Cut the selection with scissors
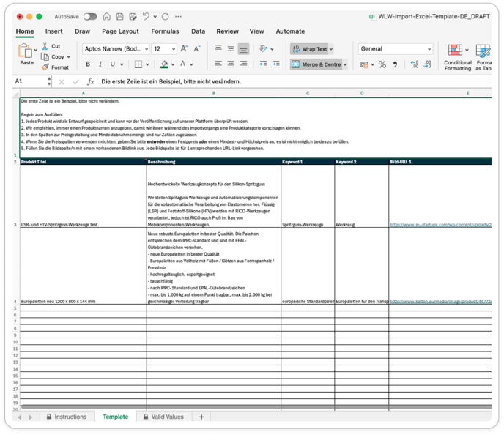Screen dimensions: 504x435 tap(45, 46)
